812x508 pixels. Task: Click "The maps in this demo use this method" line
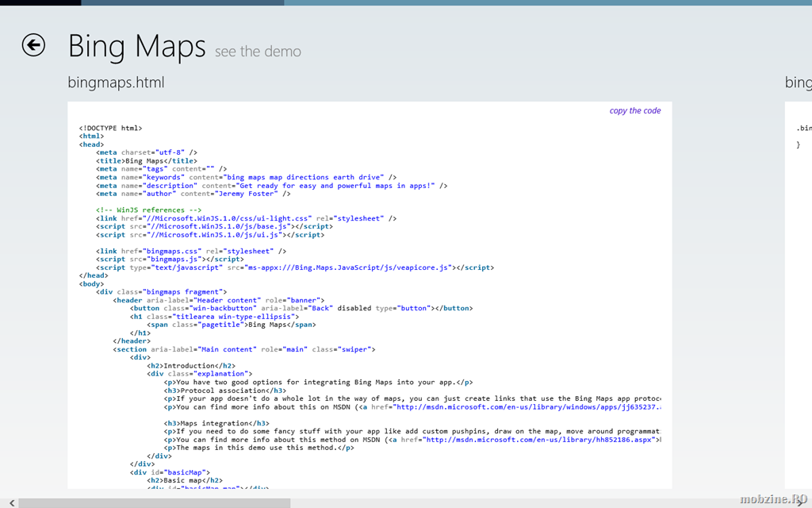tap(259, 448)
